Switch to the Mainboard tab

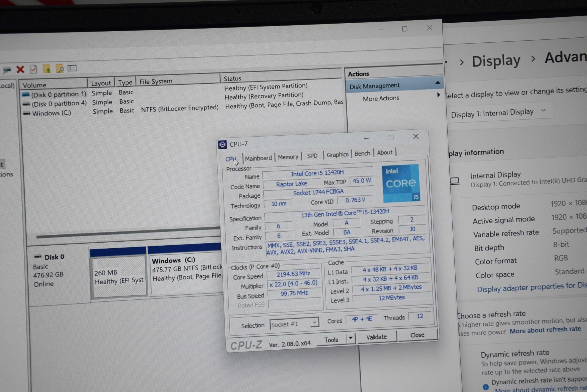[x=258, y=158]
